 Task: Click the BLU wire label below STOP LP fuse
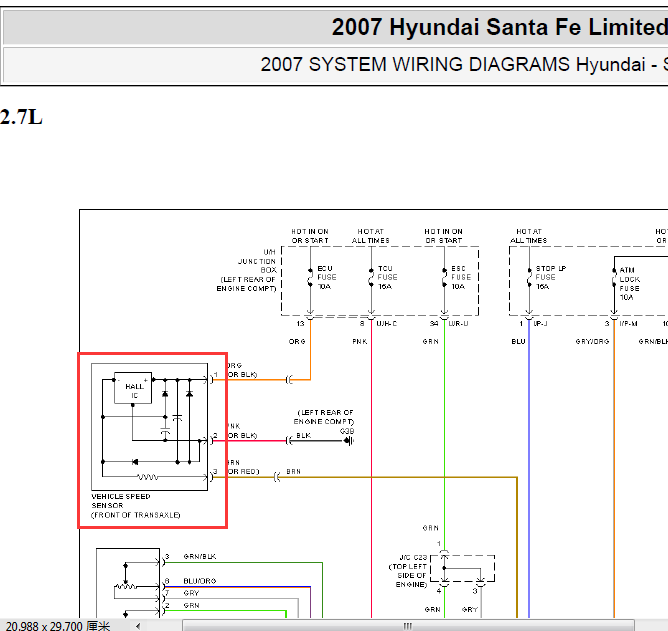click(518, 341)
